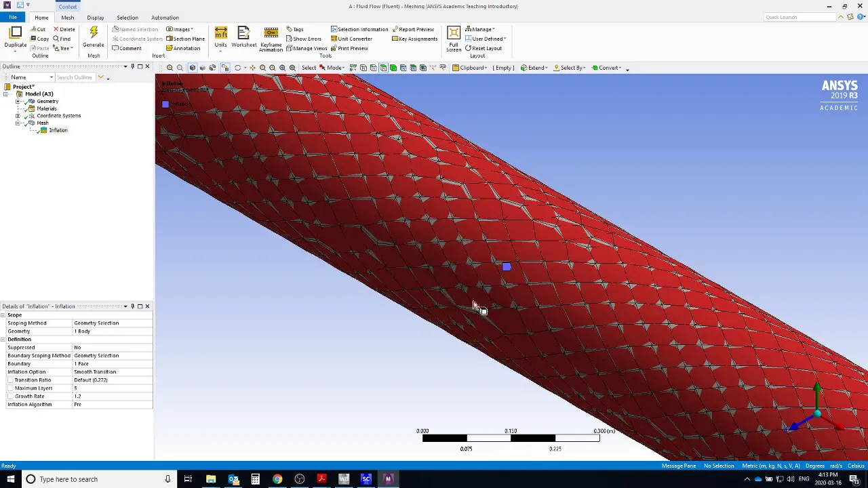Open the Convert dropdown
The image size is (868, 488).
[x=606, y=68]
